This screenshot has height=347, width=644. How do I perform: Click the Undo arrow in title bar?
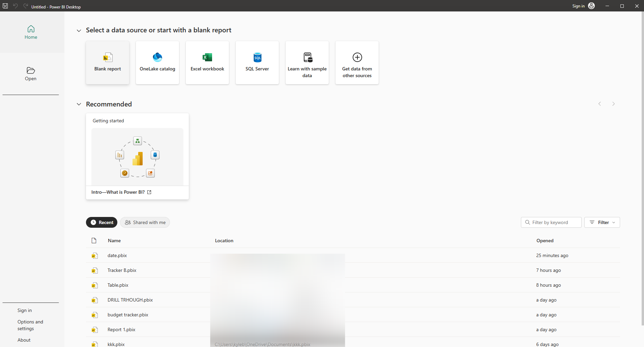16,6
